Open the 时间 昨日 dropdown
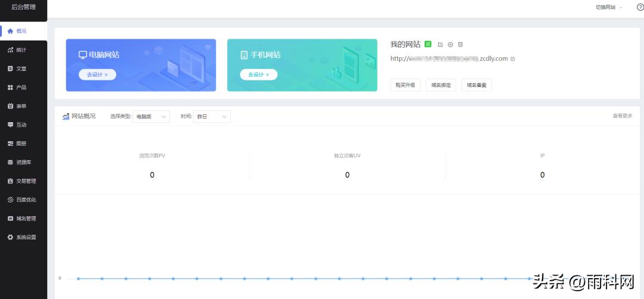 coord(212,117)
